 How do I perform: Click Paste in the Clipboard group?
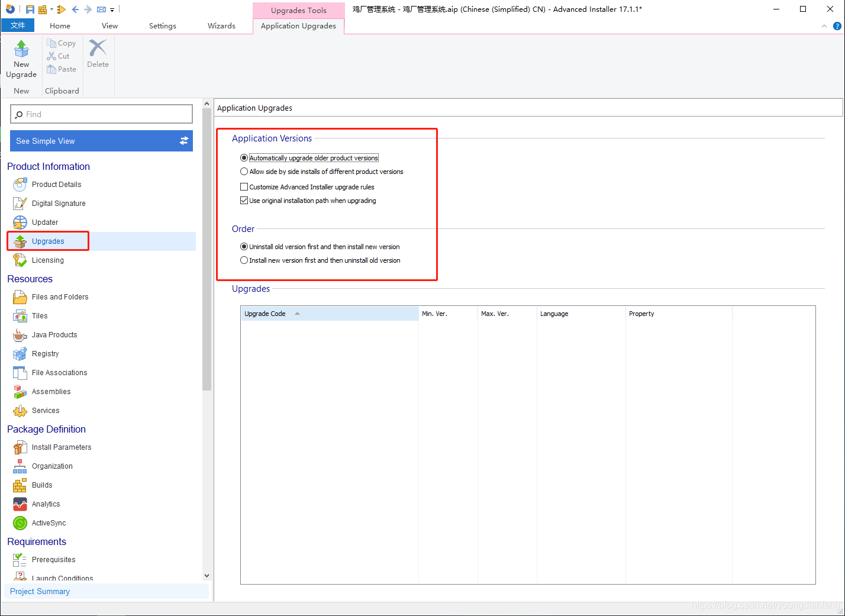[x=62, y=69]
